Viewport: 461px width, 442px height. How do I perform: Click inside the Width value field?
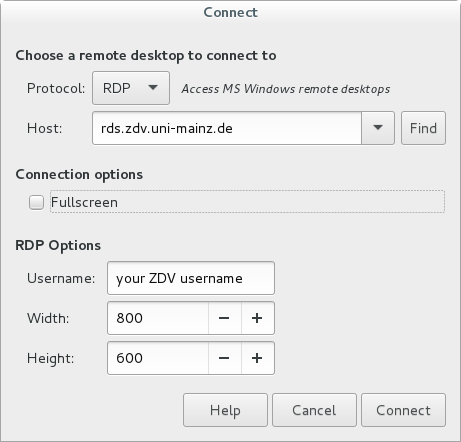click(158, 318)
